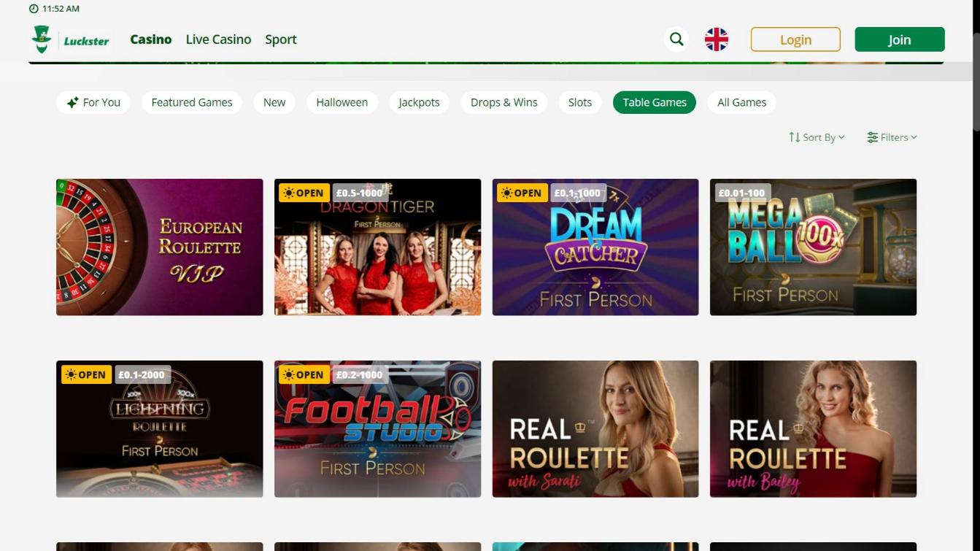
Task: Click the Luckster logo icon
Action: click(x=42, y=39)
